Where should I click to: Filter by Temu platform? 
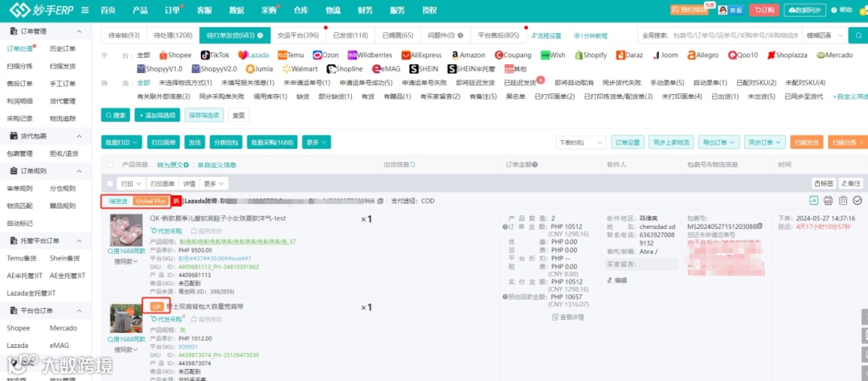pos(291,55)
